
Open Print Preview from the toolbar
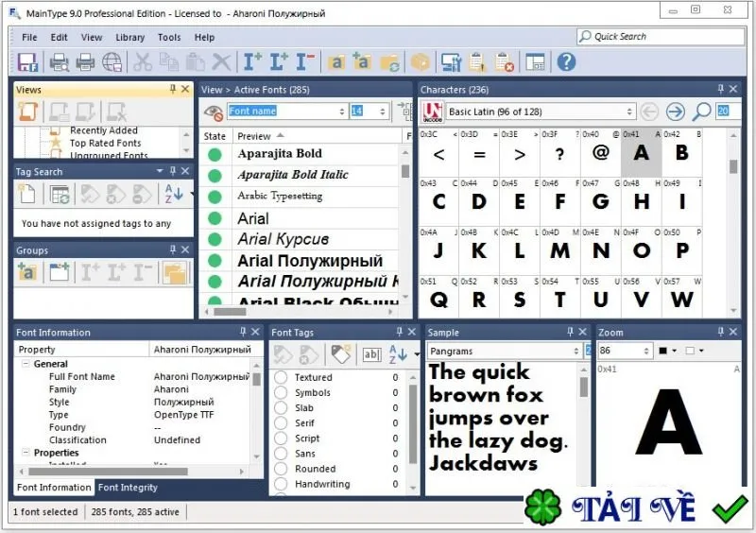pyautogui.click(x=60, y=62)
